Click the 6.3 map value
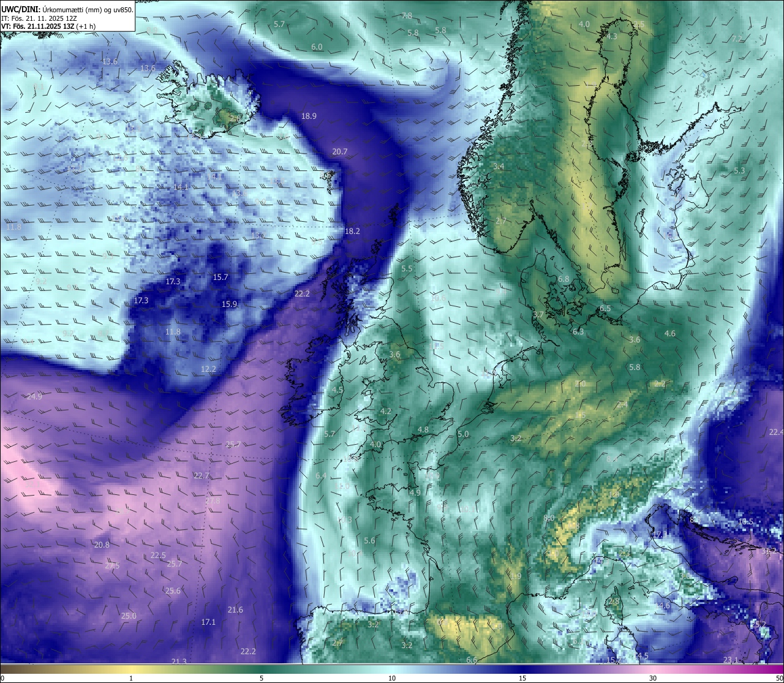784x683 pixels. [578, 331]
